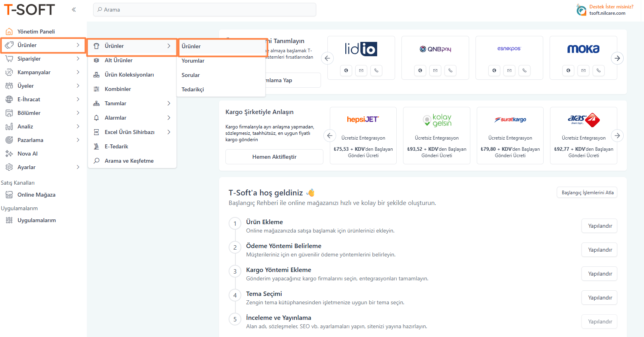The width and height of the screenshot is (644, 337).
Task: Click the web icon under Moka
Action: pyautogui.click(x=568, y=71)
